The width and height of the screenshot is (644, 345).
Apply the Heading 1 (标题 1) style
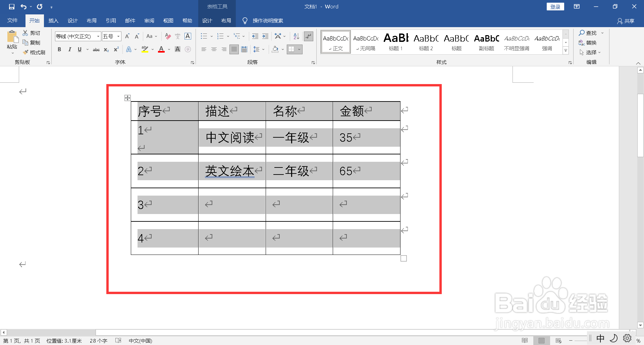(x=396, y=42)
